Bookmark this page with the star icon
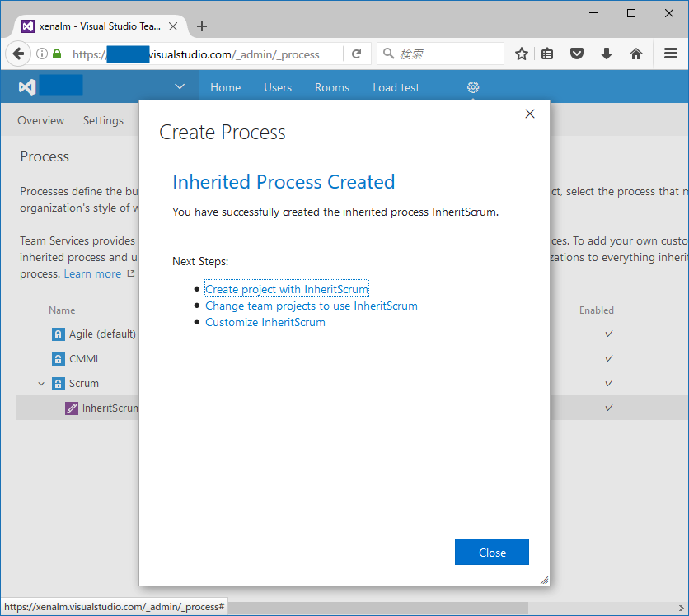 [x=522, y=54]
